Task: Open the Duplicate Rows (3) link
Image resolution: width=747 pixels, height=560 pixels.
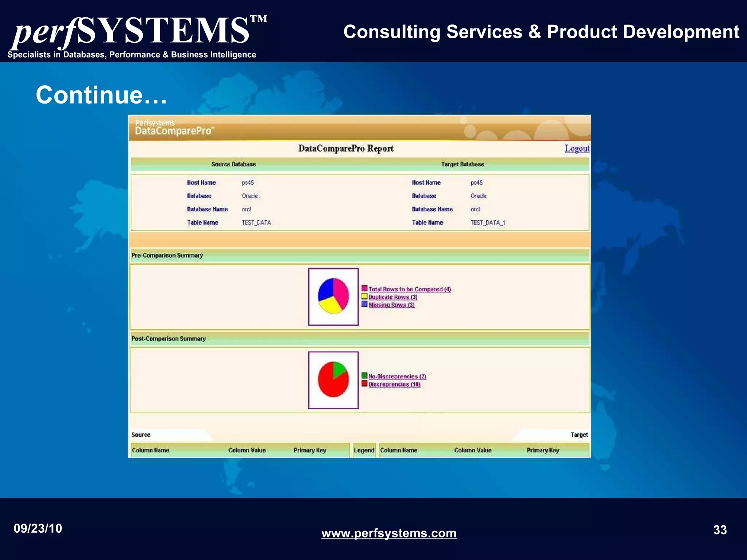Action: click(392, 297)
